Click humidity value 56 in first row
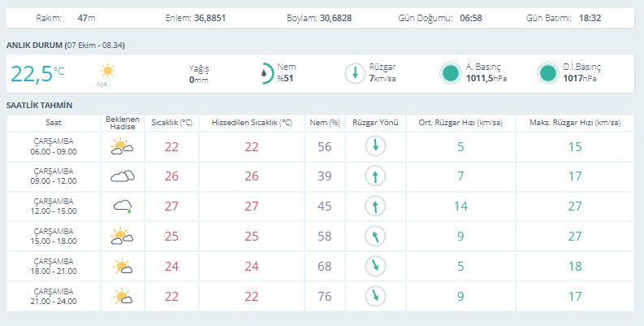 click(325, 147)
